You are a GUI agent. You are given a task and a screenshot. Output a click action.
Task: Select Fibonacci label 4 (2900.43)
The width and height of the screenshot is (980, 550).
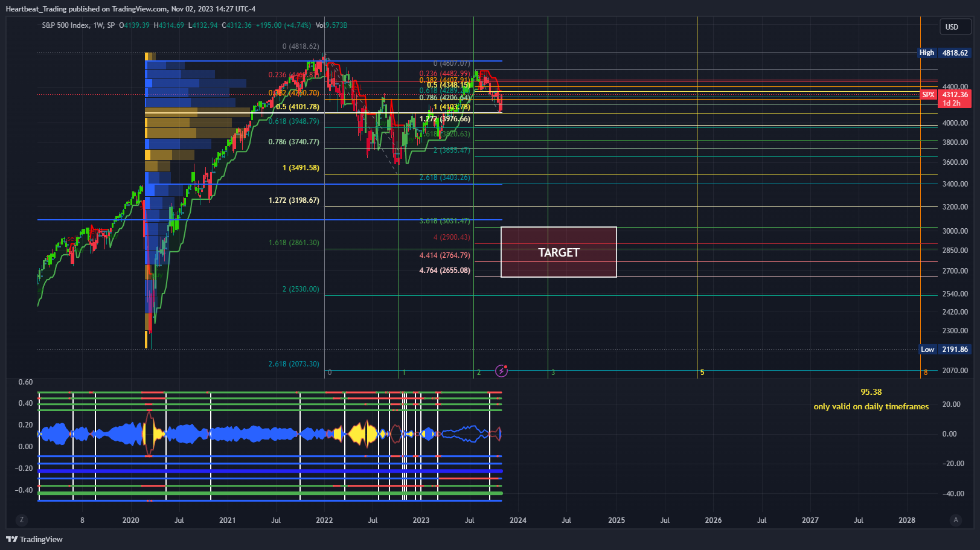pos(452,237)
